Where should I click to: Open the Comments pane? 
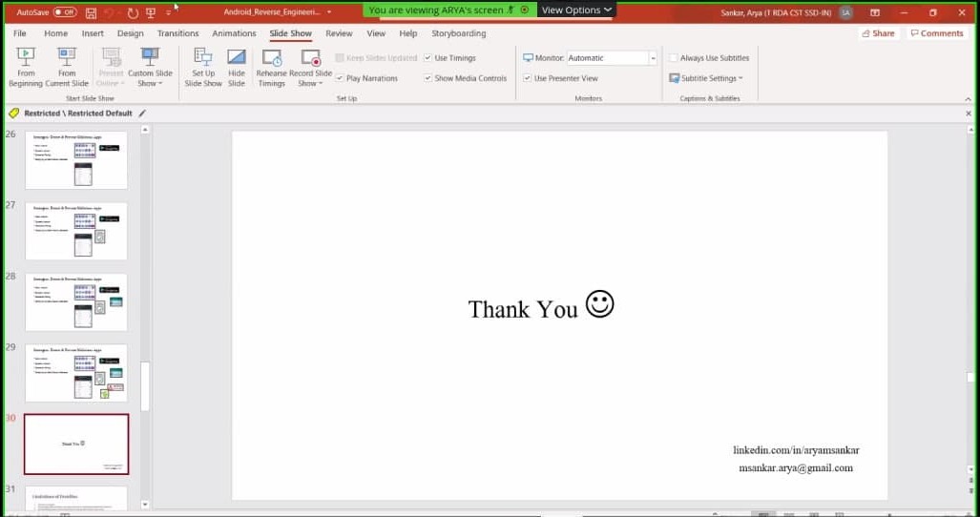point(937,33)
